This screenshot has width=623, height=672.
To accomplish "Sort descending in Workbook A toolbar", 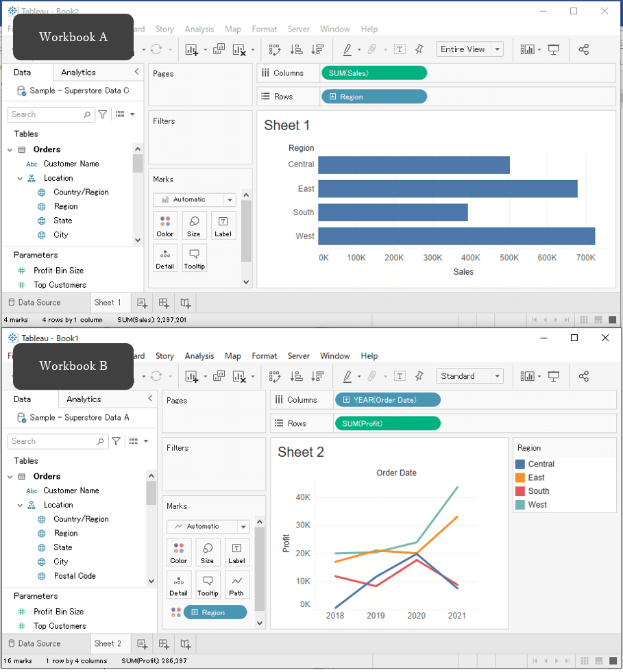I will [317, 49].
